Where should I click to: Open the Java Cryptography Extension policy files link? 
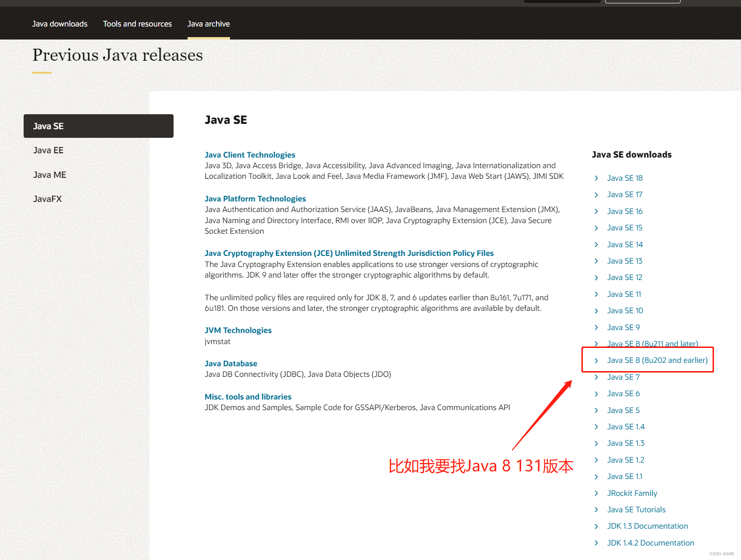(x=349, y=253)
